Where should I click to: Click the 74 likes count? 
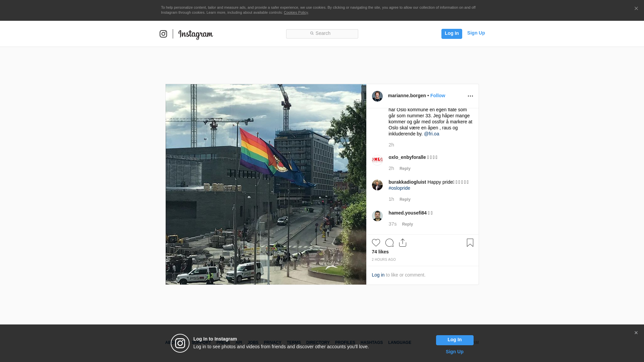380,252
